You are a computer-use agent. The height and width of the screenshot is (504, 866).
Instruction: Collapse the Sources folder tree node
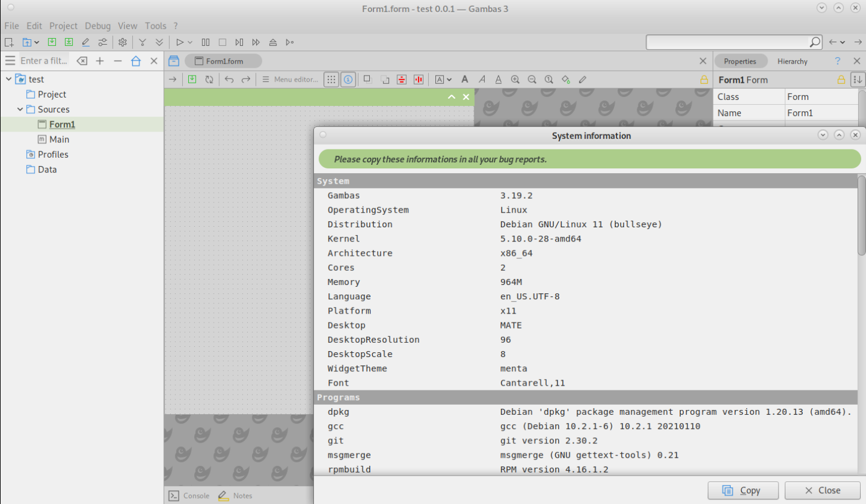20,109
